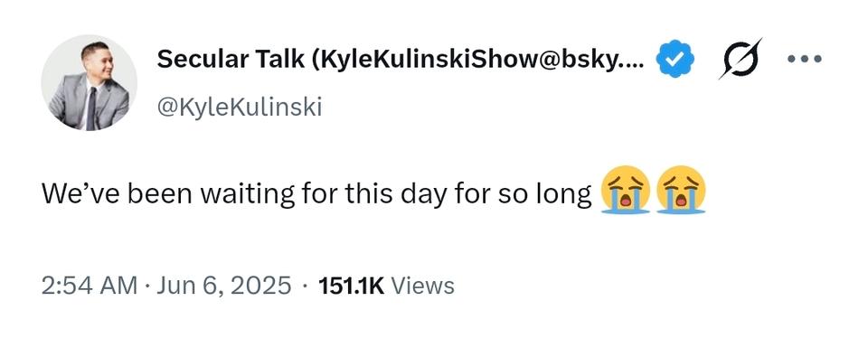Open Kyle Kulinski's profile picture
868x338 pixels.
(90, 83)
